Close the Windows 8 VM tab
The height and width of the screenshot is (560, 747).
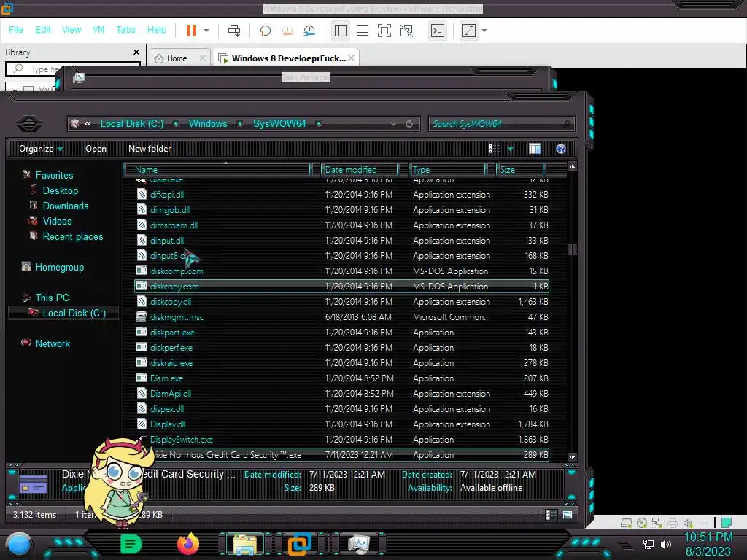351,58
